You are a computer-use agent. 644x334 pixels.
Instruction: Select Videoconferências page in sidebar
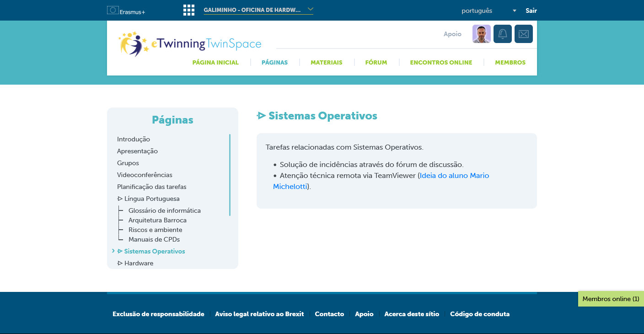145,175
